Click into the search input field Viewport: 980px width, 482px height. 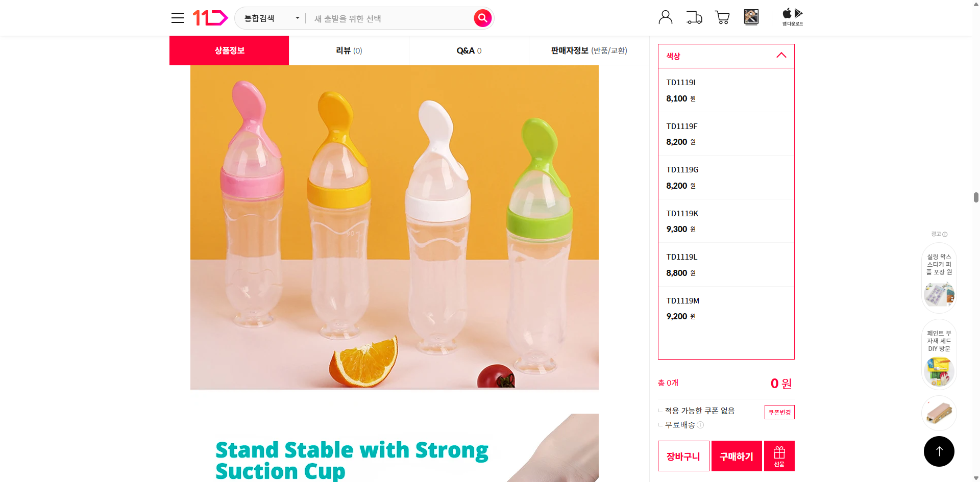pyautogui.click(x=390, y=18)
